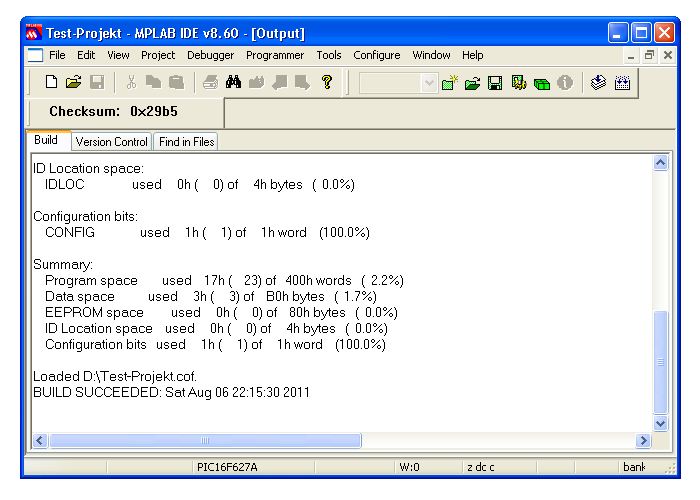
Task: Click the New File toolbar icon
Action: coord(51,82)
